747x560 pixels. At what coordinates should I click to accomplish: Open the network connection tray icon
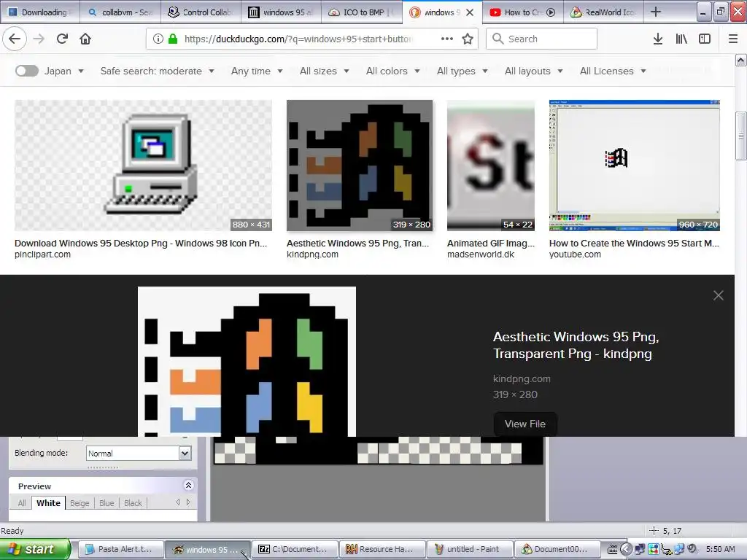(x=639, y=549)
